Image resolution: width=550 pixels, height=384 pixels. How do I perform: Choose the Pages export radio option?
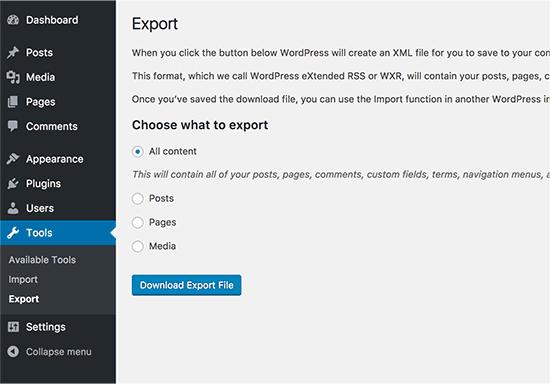138,222
